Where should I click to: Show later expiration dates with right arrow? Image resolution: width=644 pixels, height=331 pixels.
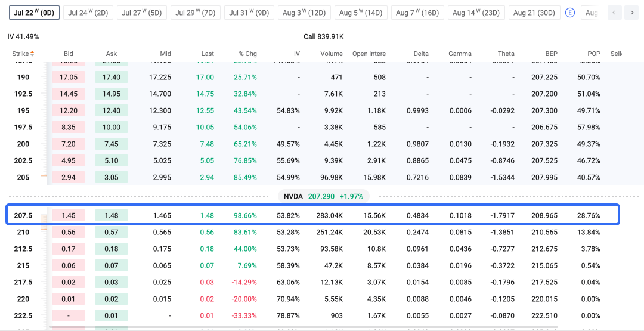[x=631, y=13]
